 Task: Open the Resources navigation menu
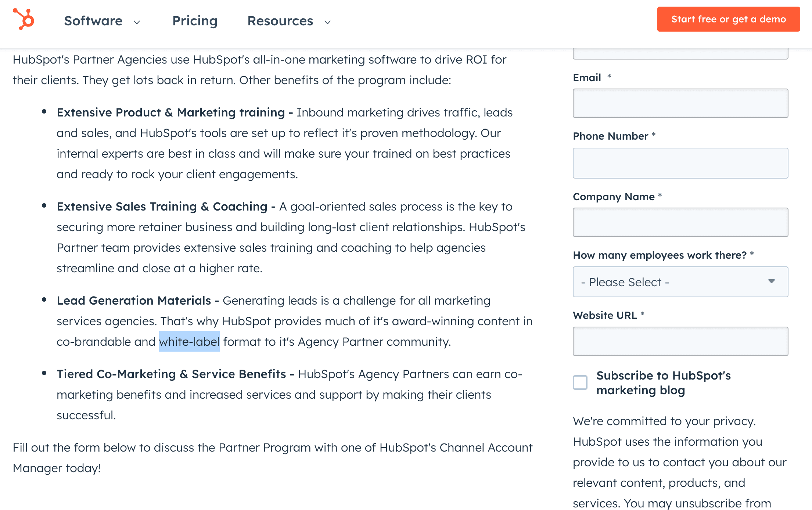(x=280, y=21)
